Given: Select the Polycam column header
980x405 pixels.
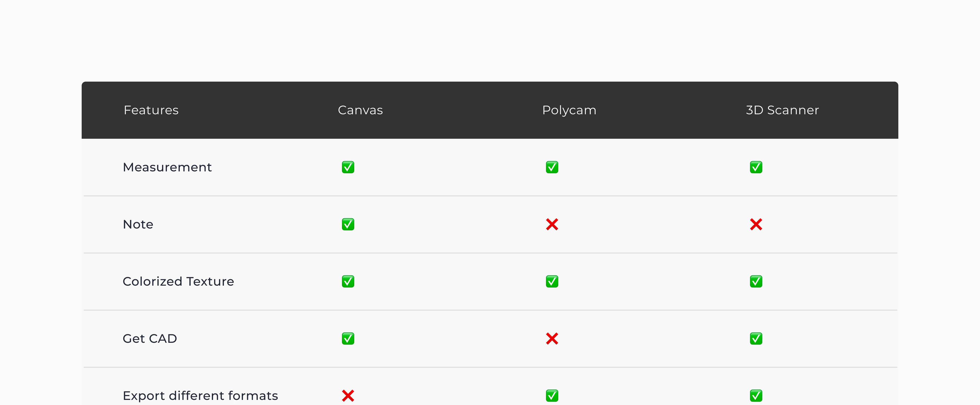Looking at the screenshot, I should pos(569,110).
